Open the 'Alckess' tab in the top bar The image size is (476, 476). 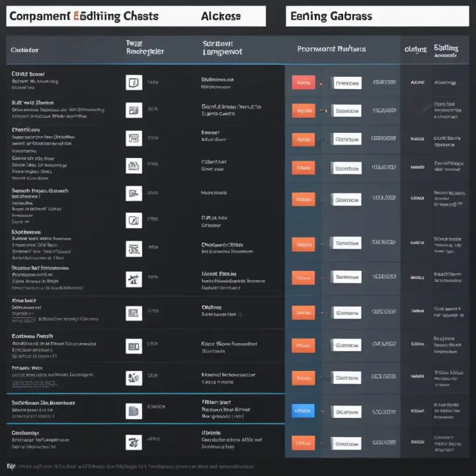coord(221,17)
